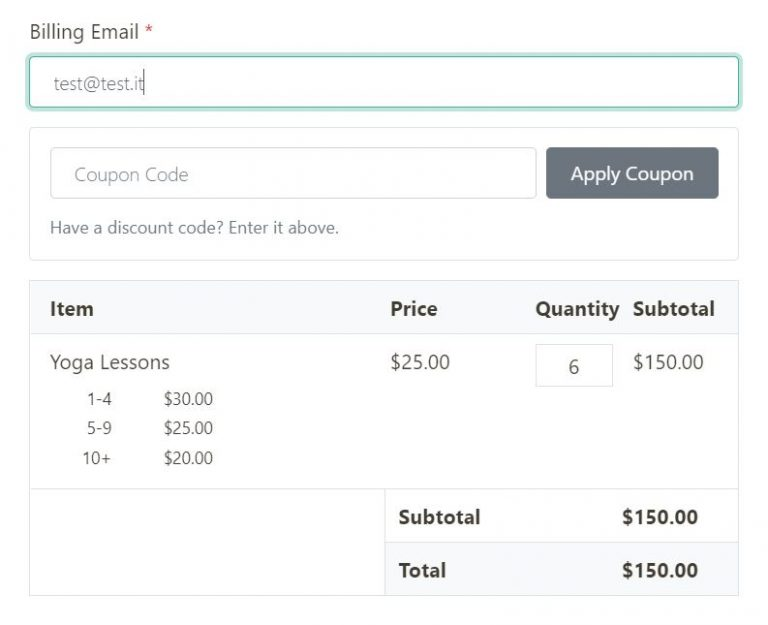Click the 'Have a discount code?' hint text
Viewport: 768px width, 625px height.
pyautogui.click(x=194, y=227)
